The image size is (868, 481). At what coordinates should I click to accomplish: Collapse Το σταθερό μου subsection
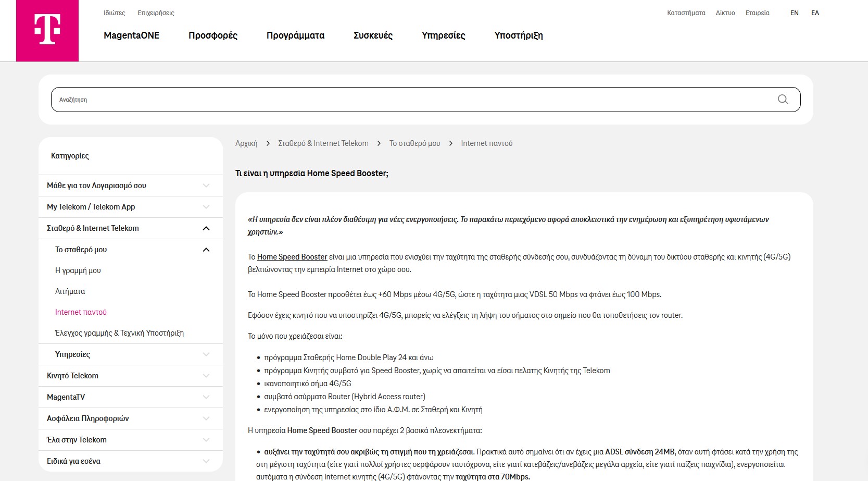pyautogui.click(x=131, y=250)
